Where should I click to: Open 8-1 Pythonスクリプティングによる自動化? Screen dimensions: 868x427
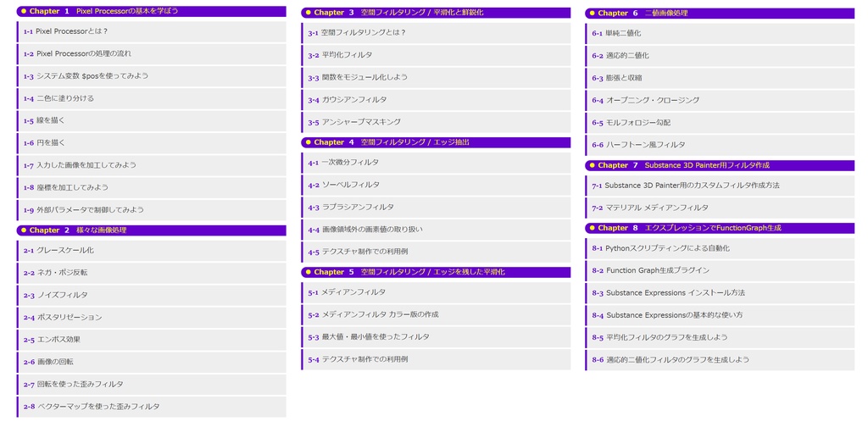tap(720, 248)
